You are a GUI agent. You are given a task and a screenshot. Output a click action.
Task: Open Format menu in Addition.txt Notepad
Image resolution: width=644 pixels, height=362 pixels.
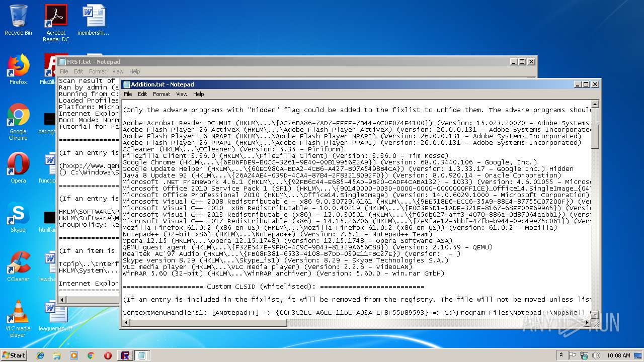(162, 94)
